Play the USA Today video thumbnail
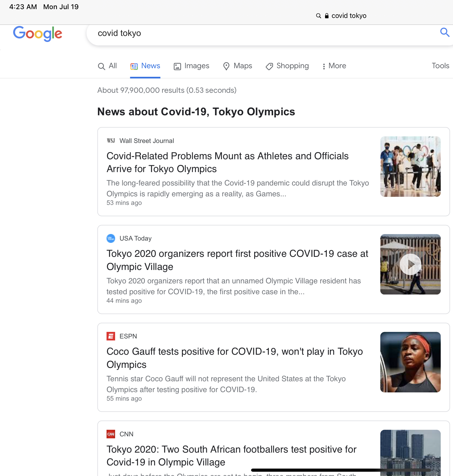Screen dimensions: 453x476 [410, 264]
